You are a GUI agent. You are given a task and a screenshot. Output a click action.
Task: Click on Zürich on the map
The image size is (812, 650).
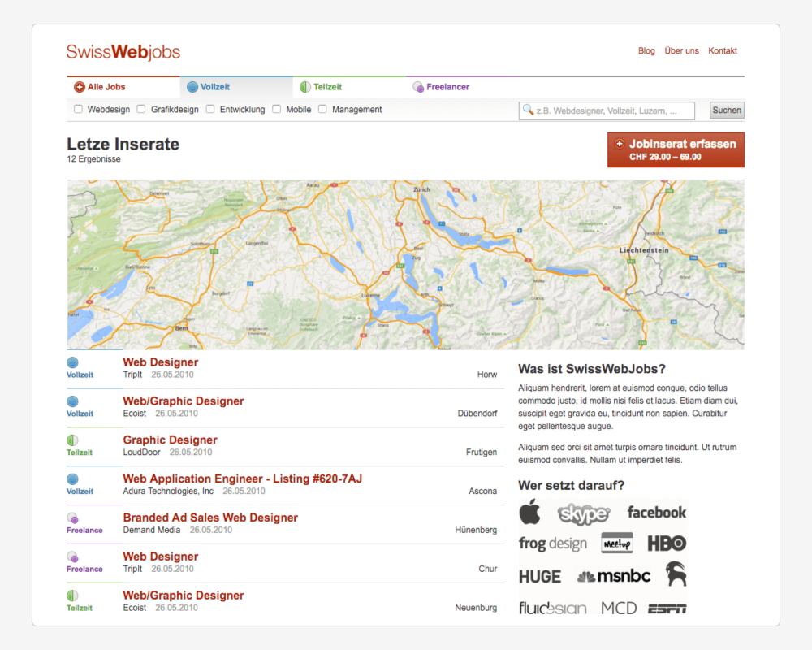[421, 189]
